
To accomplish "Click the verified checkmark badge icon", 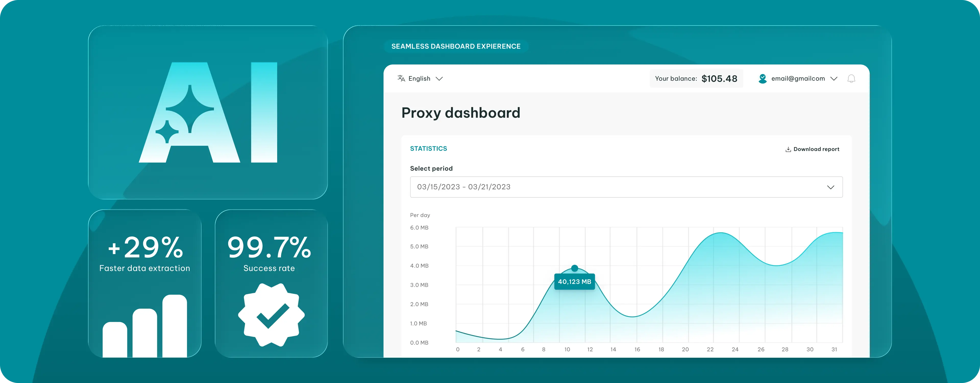I will pos(271,315).
